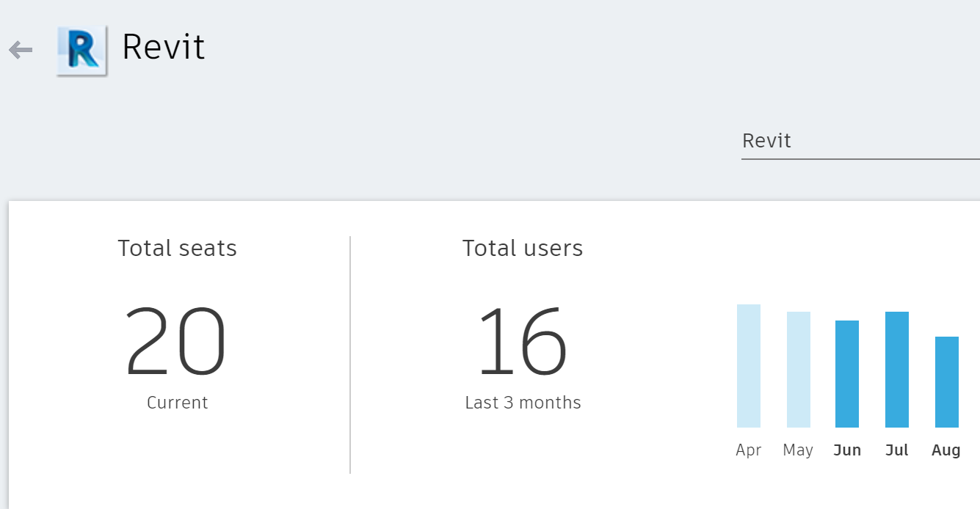Click the Revit product logo icon
This screenshot has width=980, height=509.
(82, 51)
